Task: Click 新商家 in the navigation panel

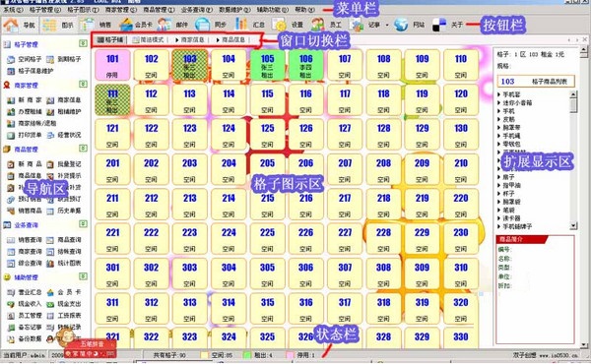Action: click(x=25, y=100)
